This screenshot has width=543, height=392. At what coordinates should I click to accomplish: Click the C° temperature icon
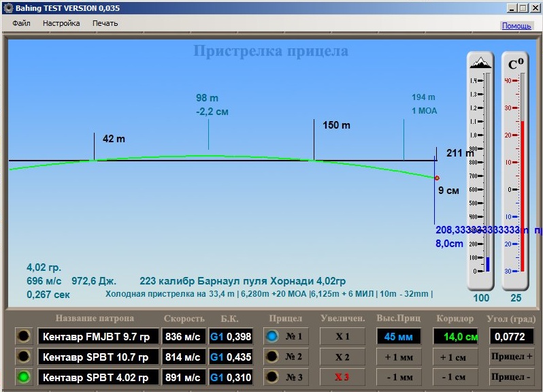[x=516, y=64]
